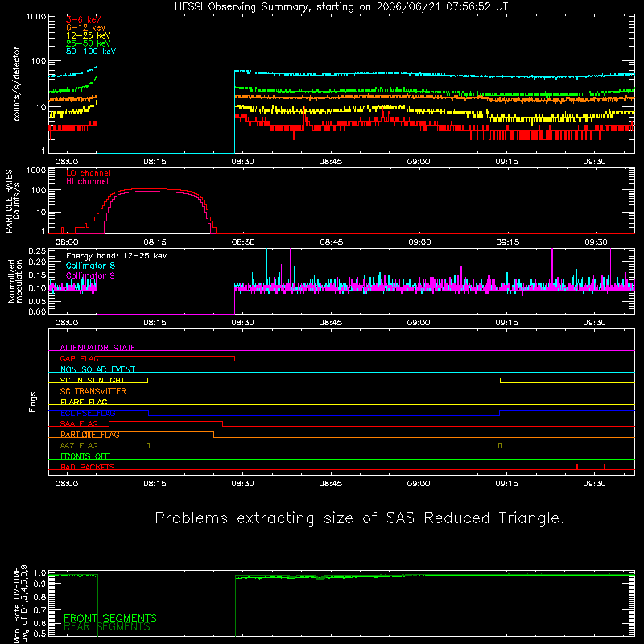644x644 pixels.
Task: Click the '09:30' time label under the modulation panel
Action: tap(594, 323)
